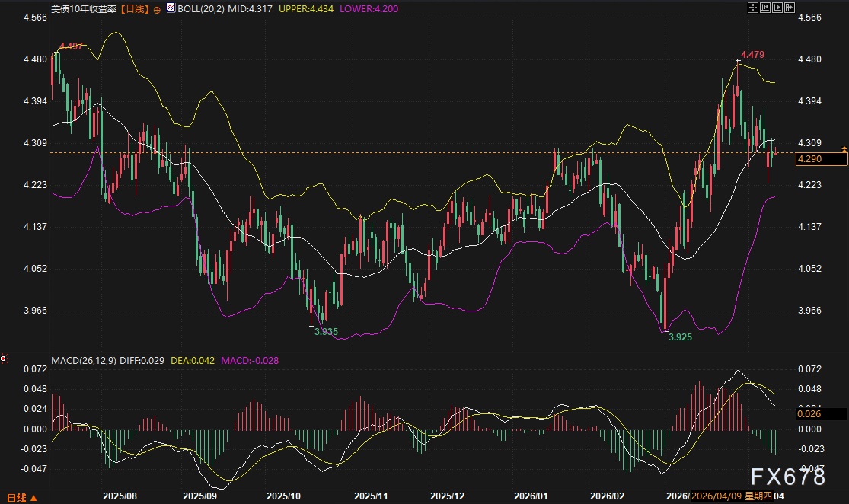Click the orange 【日线】 period label in title
Screen dimensions: 849x504
(135, 8)
